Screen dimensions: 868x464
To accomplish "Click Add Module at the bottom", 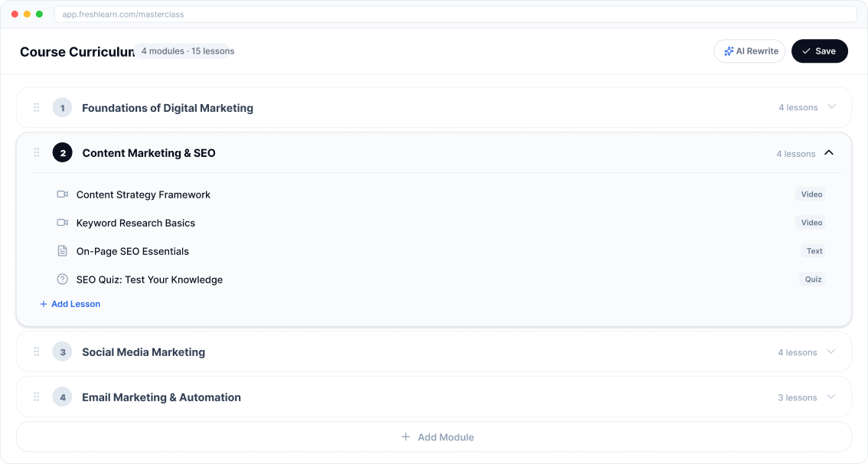I will click(437, 436).
